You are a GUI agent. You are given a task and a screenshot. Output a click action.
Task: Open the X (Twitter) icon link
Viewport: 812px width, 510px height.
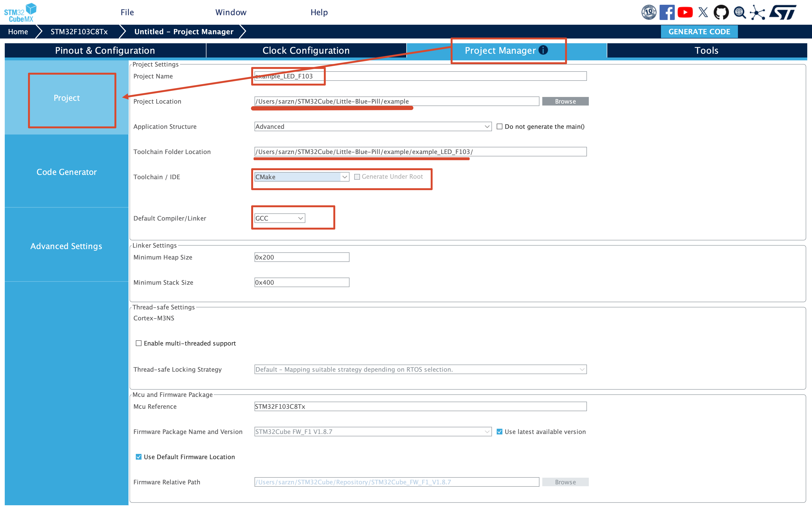(703, 13)
